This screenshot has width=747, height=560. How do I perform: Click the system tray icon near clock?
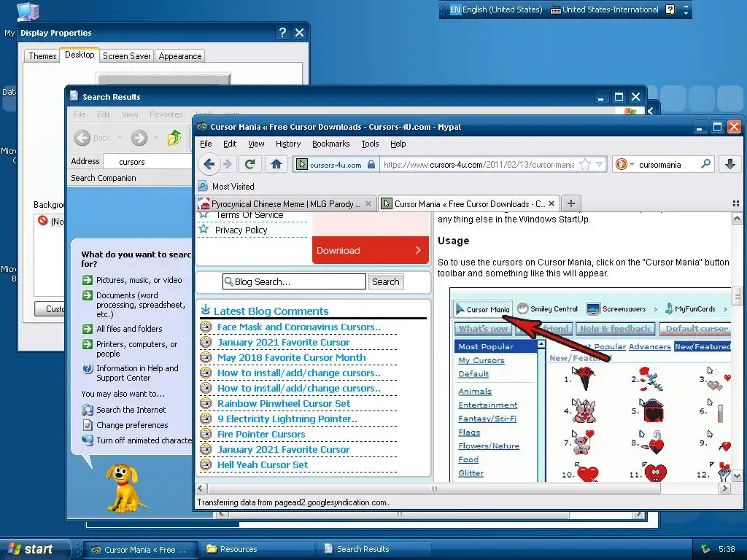pos(705,550)
